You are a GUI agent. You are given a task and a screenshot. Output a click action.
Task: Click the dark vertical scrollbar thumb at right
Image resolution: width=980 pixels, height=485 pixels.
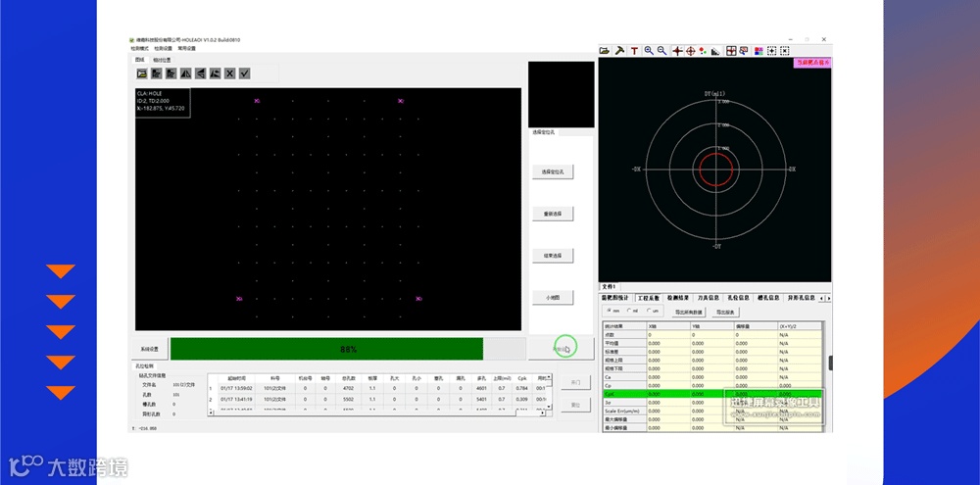point(831,363)
